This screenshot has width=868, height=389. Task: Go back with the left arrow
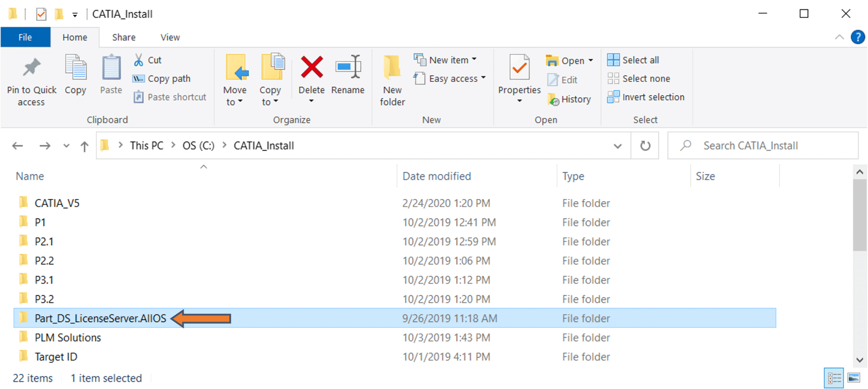click(17, 146)
